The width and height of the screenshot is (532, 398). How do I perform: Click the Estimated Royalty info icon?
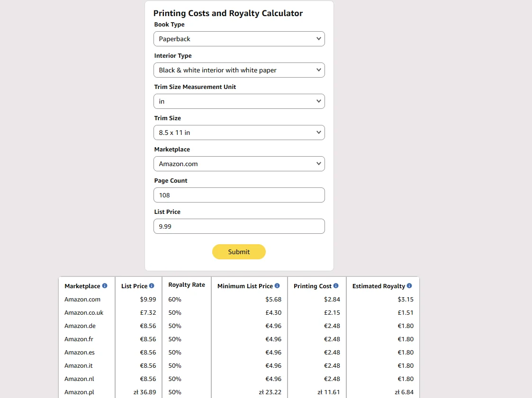coord(409,286)
